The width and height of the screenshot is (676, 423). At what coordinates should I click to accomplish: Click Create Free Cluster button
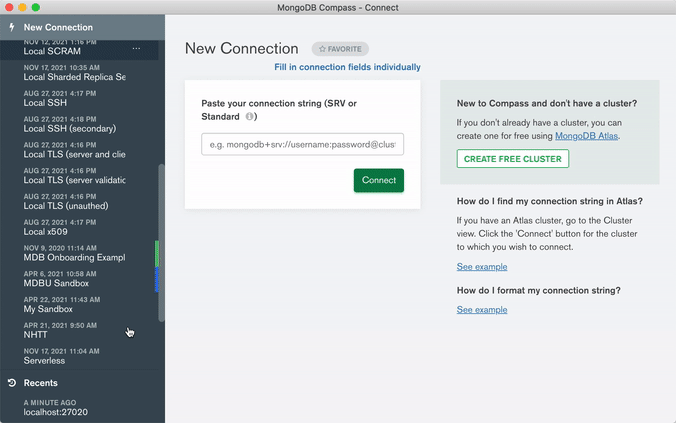point(513,159)
